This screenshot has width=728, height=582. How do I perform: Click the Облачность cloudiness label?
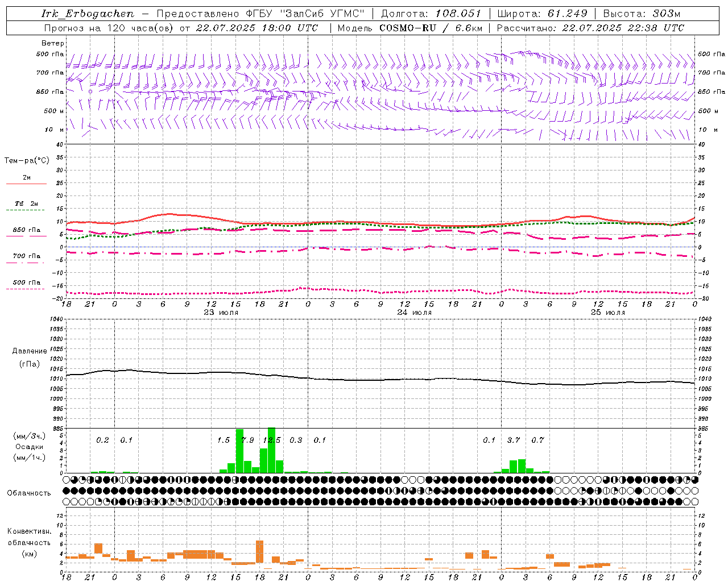point(29,493)
